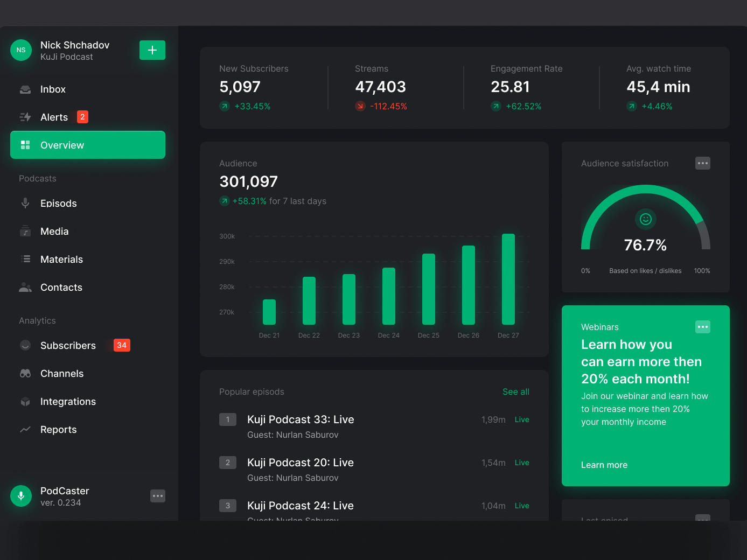The image size is (747, 560).
Task: Open the Audience satisfaction ellipsis menu
Action: point(703,163)
